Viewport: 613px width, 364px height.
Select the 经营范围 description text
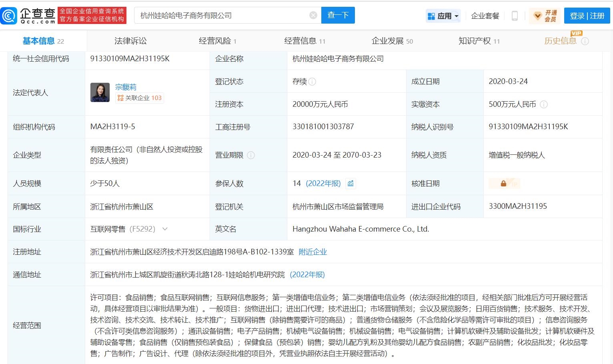[343, 326]
